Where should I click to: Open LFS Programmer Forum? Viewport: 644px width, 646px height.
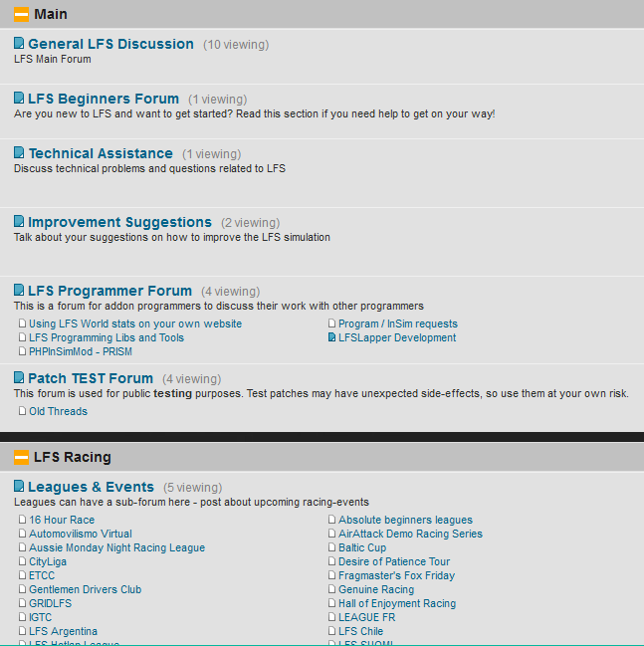point(109,291)
